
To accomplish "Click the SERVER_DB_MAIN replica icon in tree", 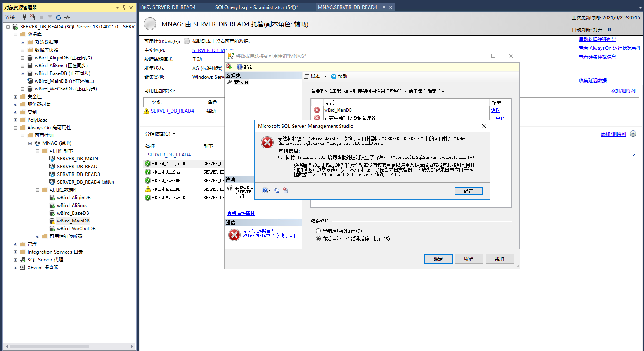I will tap(52, 159).
